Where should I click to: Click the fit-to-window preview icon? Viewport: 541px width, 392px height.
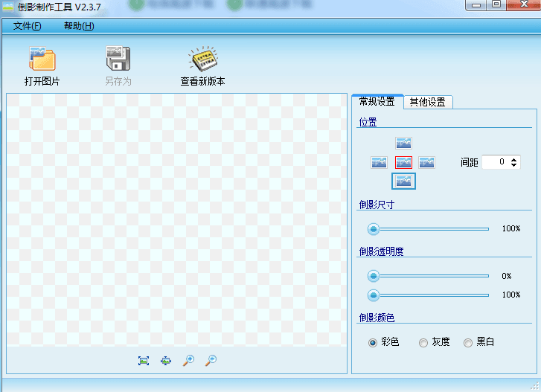(x=144, y=361)
